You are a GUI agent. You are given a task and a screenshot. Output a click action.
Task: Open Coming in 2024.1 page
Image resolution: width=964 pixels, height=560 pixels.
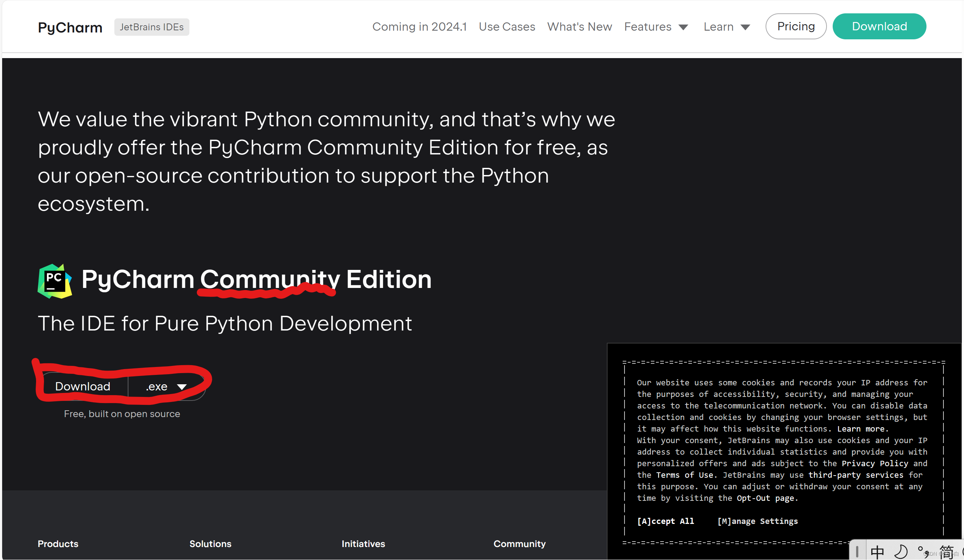[x=419, y=27]
